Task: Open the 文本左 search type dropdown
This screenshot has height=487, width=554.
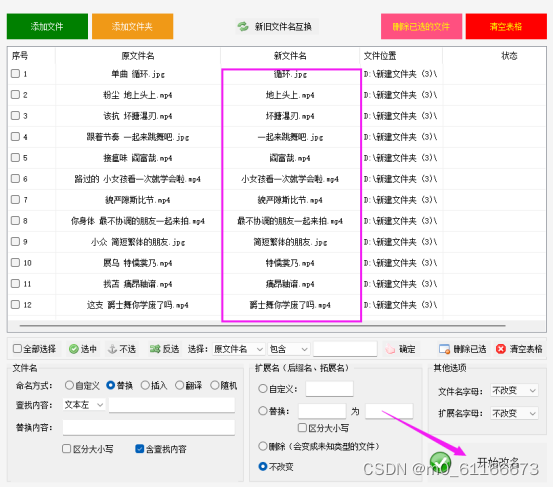Action: pos(84,405)
